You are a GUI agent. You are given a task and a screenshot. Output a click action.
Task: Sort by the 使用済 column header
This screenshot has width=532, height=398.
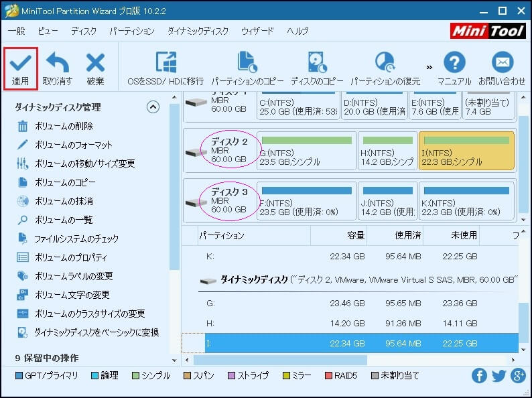pos(395,235)
